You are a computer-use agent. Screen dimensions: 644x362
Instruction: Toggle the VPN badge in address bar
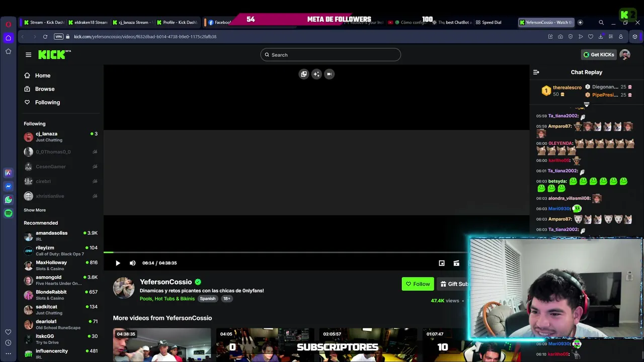[59, 37]
